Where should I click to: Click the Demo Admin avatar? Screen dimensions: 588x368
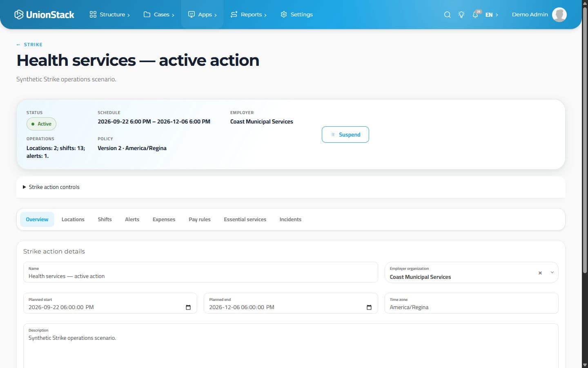point(559,15)
